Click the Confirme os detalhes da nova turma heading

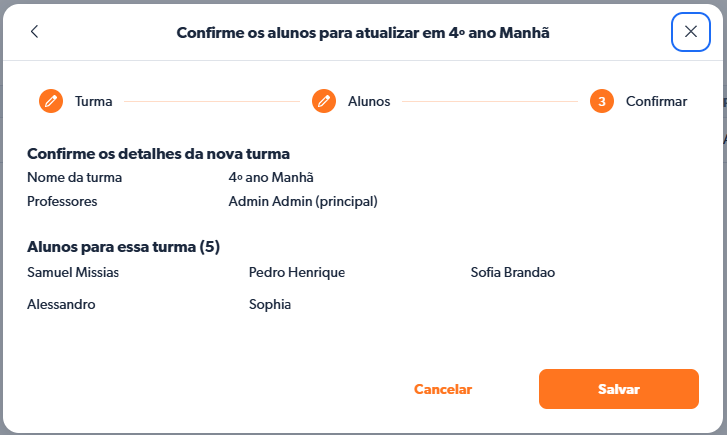158,154
